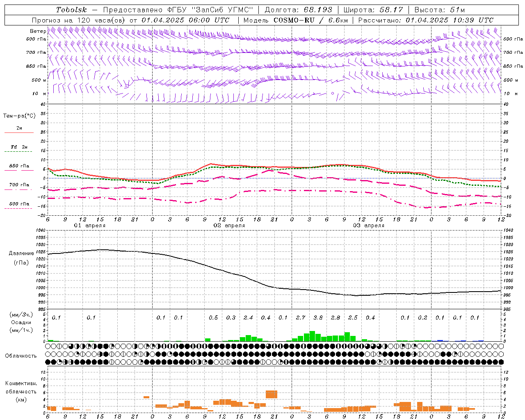Click the Конвективн. convective cloud label
This screenshot has height=420, width=525.
[21, 383]
